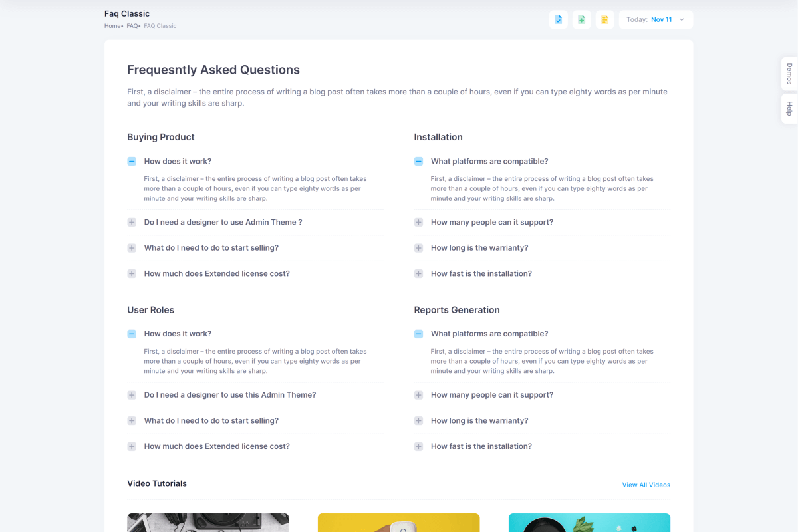Image resolution: width=798 pixels, height=532 pixels.
Task: Click the green add-file icon button
Action: [581, 20]
